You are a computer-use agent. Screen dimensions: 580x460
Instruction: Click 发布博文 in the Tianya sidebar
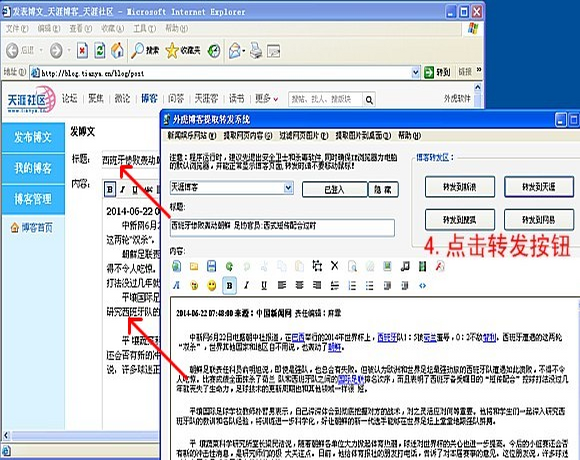[x=33, y=137]
